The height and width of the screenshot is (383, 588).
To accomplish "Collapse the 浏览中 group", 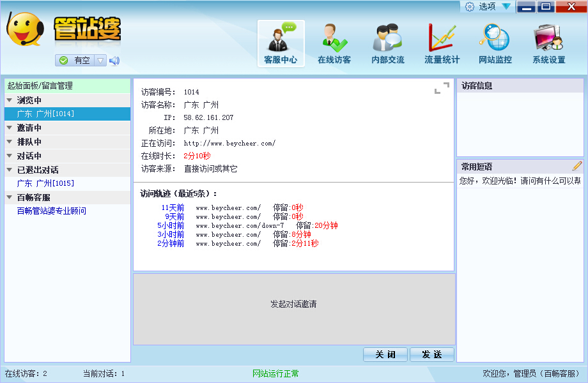I will coord(10,100).
